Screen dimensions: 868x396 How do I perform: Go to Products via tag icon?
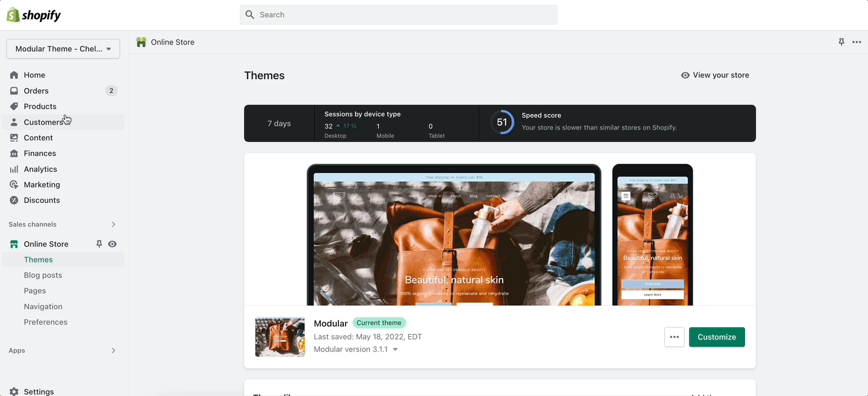coord(14,107)
